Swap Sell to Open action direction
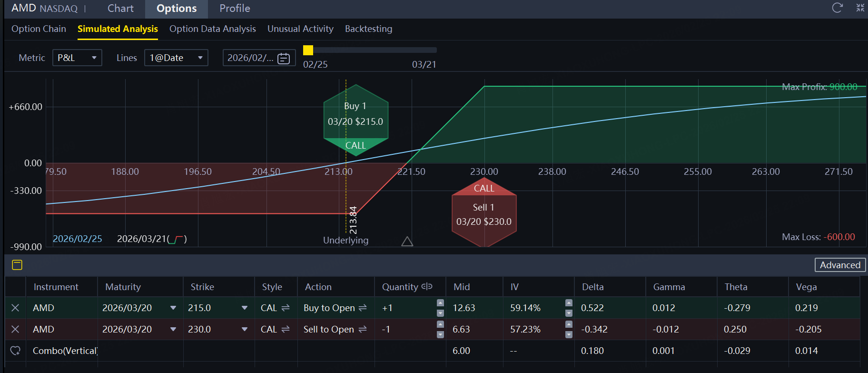 pyautogui.click(x=362, y=329)
